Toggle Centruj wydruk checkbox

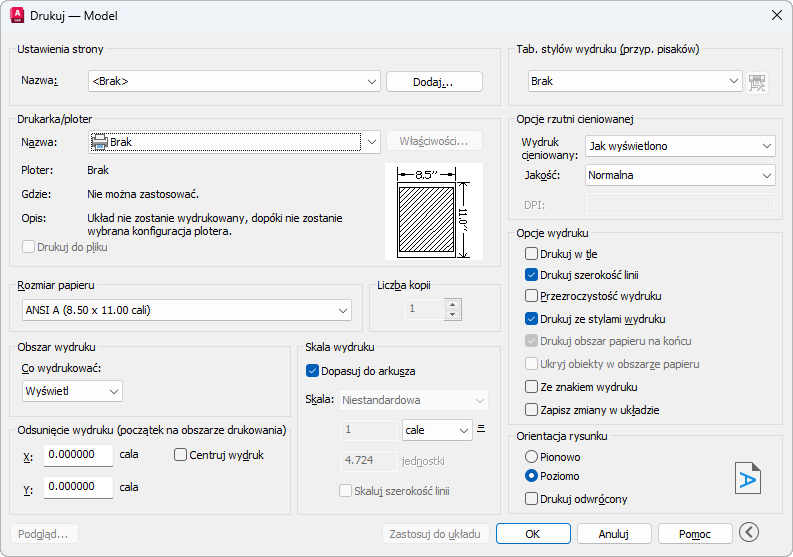pos(181,455)
